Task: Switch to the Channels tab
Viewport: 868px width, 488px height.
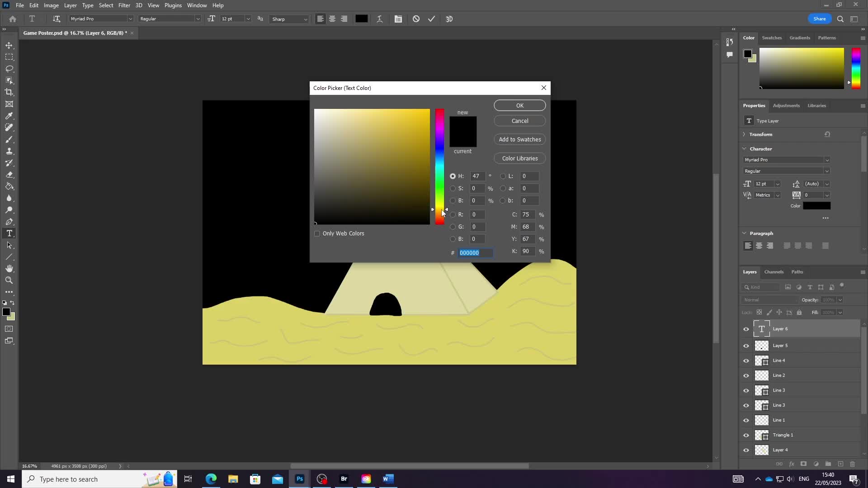Action: click(774, 272)
